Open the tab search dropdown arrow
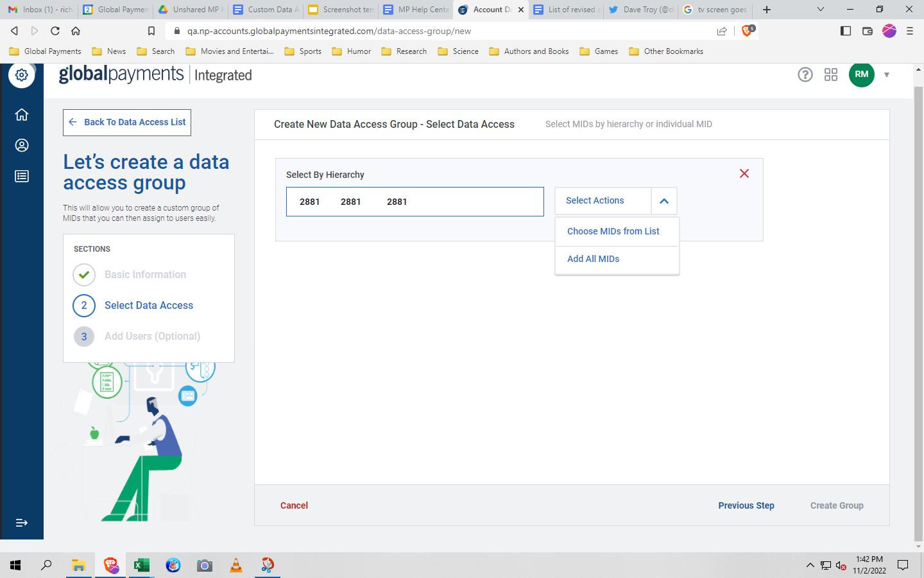This screenshot has width=924, height=578. tap(821, 10)
